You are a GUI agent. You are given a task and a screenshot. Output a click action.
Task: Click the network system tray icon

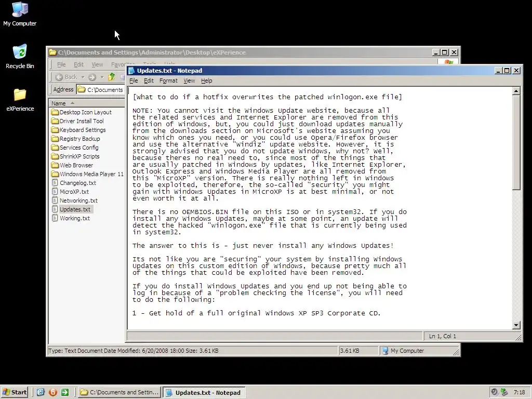click(x=504, y=392)
